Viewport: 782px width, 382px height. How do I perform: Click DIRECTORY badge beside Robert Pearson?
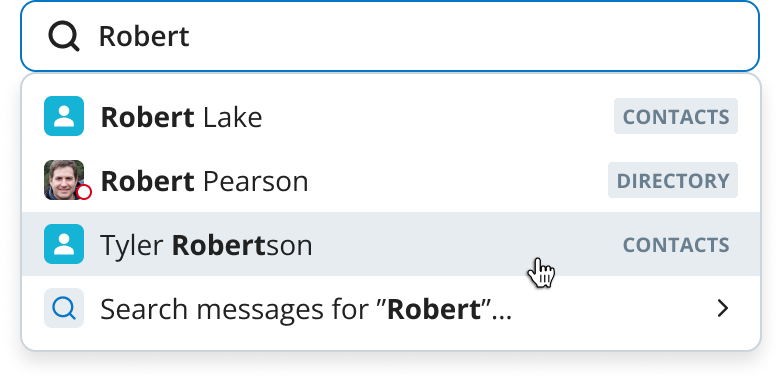pyautogui.click(x=673, y=180)
